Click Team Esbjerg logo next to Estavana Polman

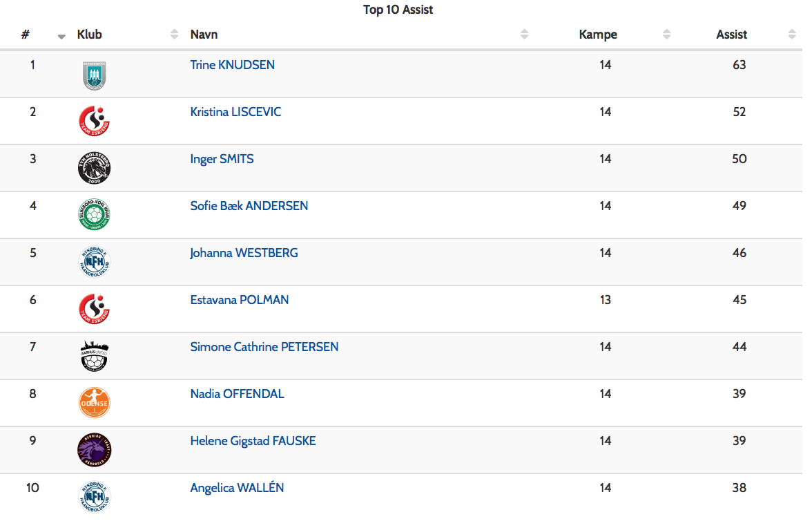click(94, 309)
